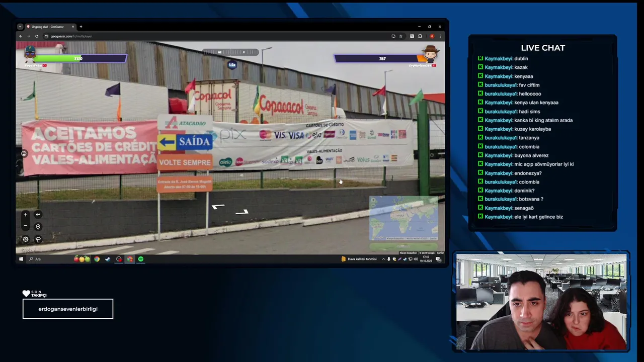Show hidden system tray icons

pyautogui.click(x=383, y=259)
